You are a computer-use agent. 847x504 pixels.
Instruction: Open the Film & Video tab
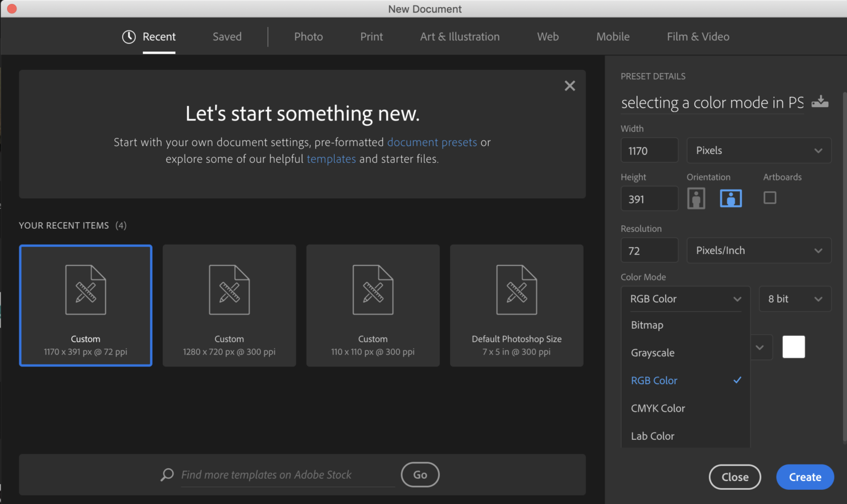tap(698, 36)
